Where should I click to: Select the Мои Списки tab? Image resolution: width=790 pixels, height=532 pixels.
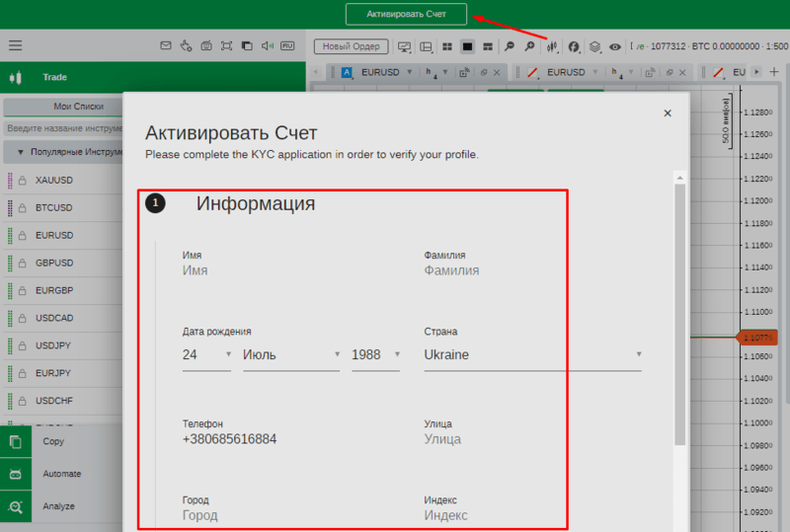click(63, 107)
